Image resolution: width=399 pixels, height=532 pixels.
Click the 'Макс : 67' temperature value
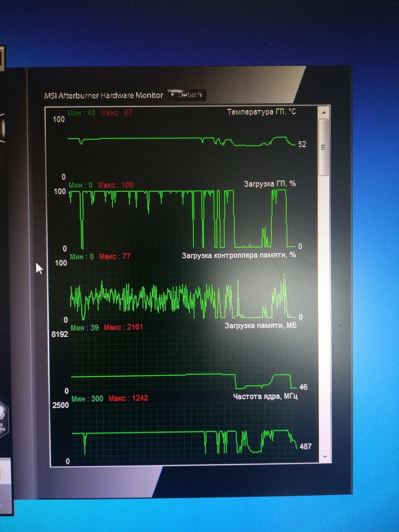(x=117, y=113)
